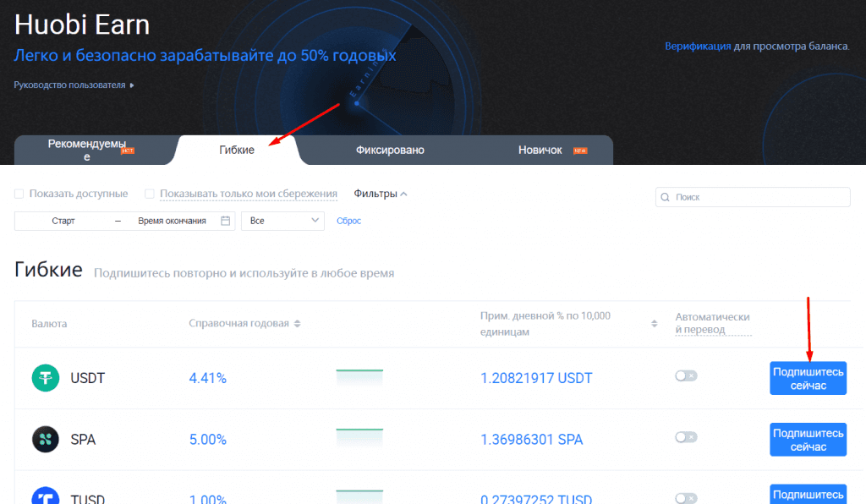Screen dimensions: 866x504
Task: Open the Фиксировано tab
Action: tap(390, 151)
